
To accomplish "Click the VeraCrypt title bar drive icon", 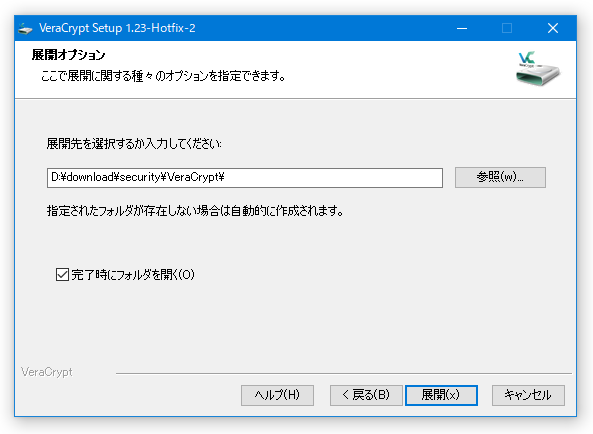I will (x=26, y=28).
